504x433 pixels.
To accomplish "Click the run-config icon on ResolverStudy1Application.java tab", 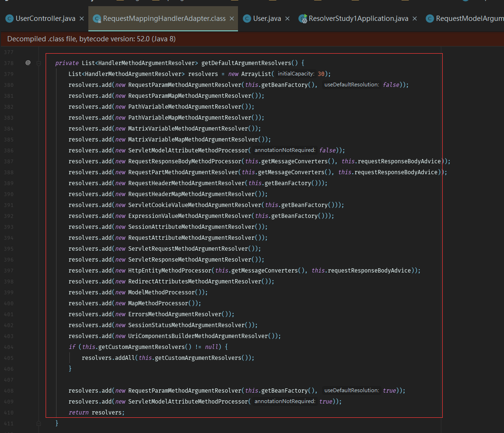I will point(303,19).
